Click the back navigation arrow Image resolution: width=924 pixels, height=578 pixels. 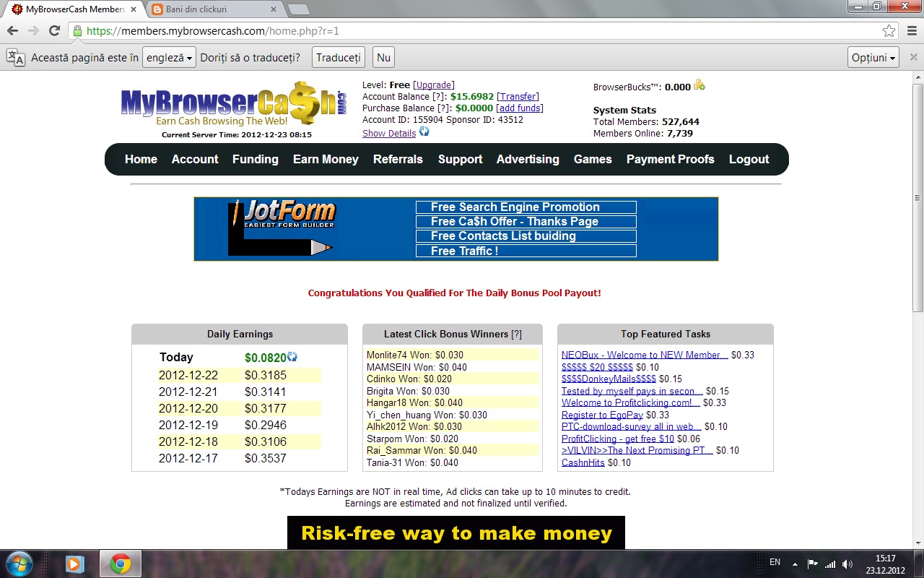12,32
